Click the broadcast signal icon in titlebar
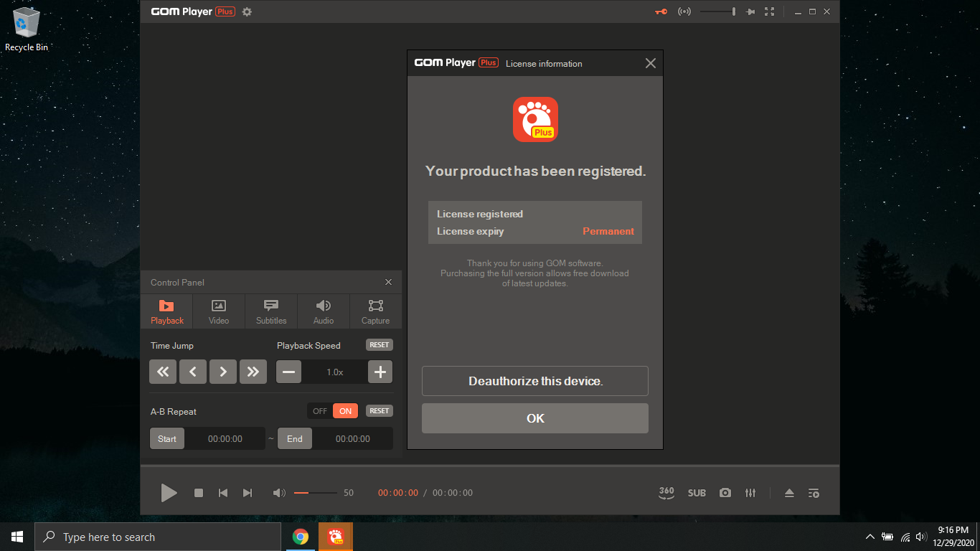 tap(684, 11)
